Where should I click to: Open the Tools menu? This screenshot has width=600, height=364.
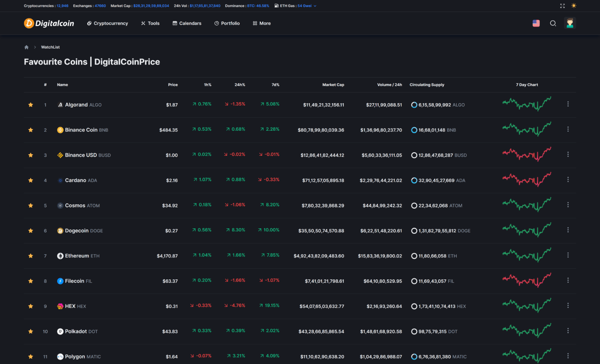(x=150, y=24)
